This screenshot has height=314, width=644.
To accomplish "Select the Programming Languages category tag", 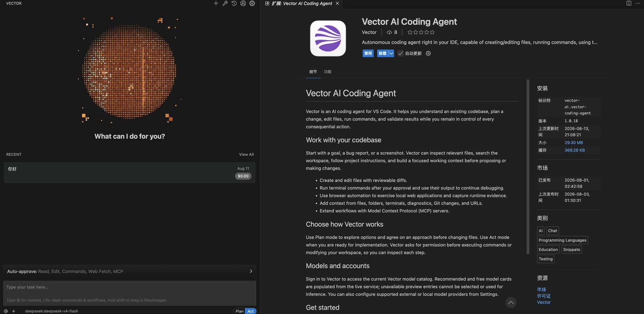I will (562, 240).
